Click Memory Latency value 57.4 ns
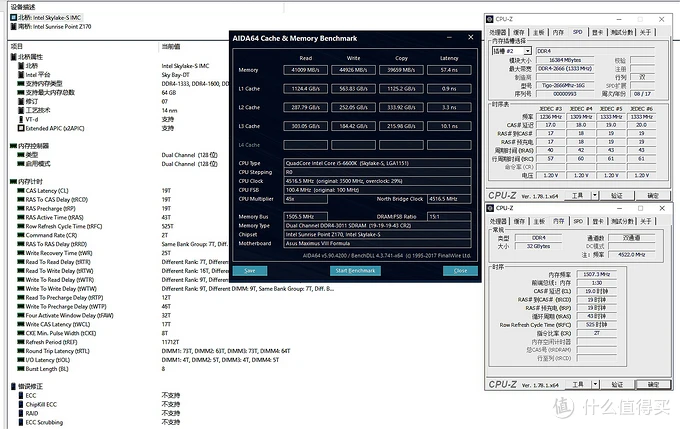 point(449,70)
